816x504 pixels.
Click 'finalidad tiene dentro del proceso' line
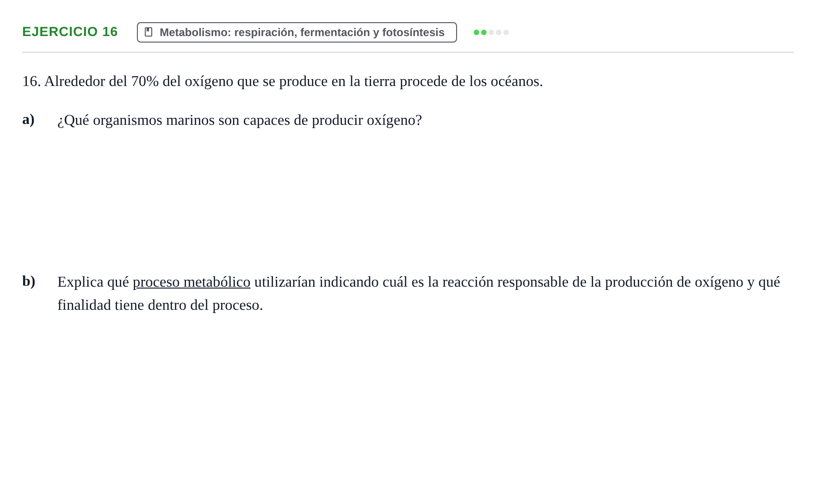click(160, 305)
